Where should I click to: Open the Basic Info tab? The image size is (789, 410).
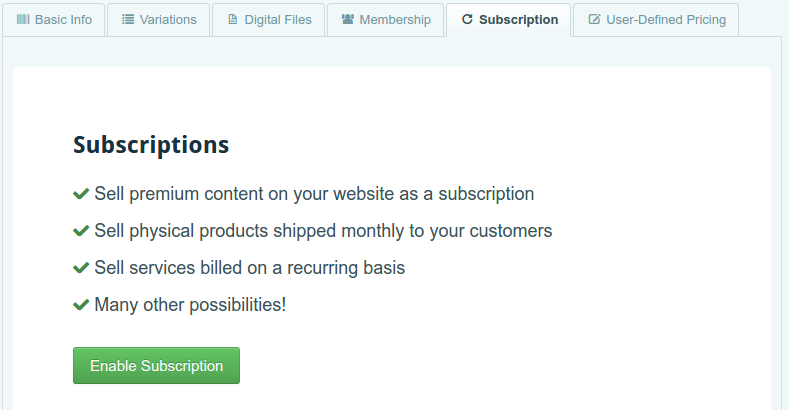click(x=54, y=20)
